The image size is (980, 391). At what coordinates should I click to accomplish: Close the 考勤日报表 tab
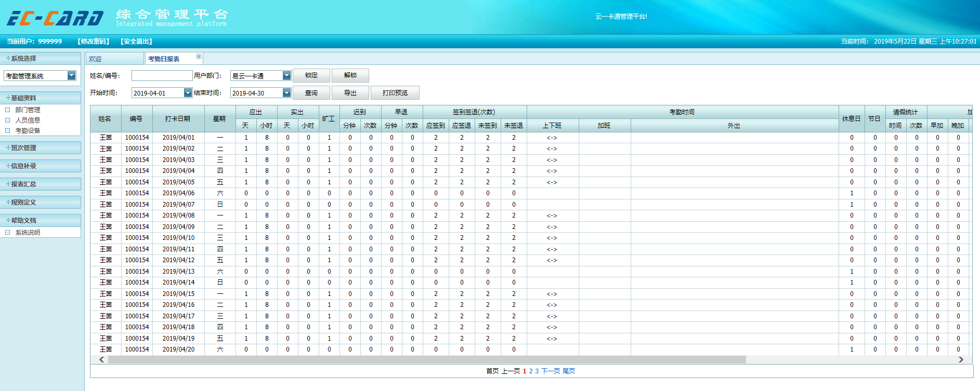coord(199,56)
